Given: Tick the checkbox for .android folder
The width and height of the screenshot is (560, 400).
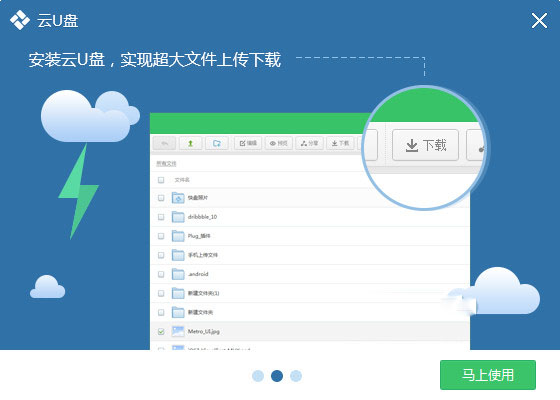Looking at the screenshot, I should tap(161, 274).
